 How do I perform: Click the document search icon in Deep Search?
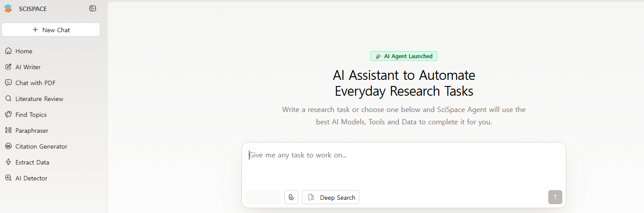pyautogui.click(x=311, y=198)
